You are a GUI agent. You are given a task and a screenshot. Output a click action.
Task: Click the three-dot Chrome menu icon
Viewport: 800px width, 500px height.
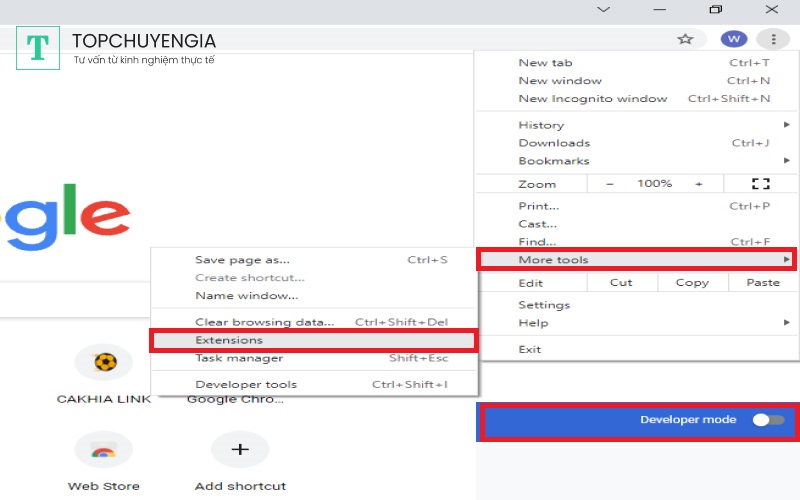773,40
